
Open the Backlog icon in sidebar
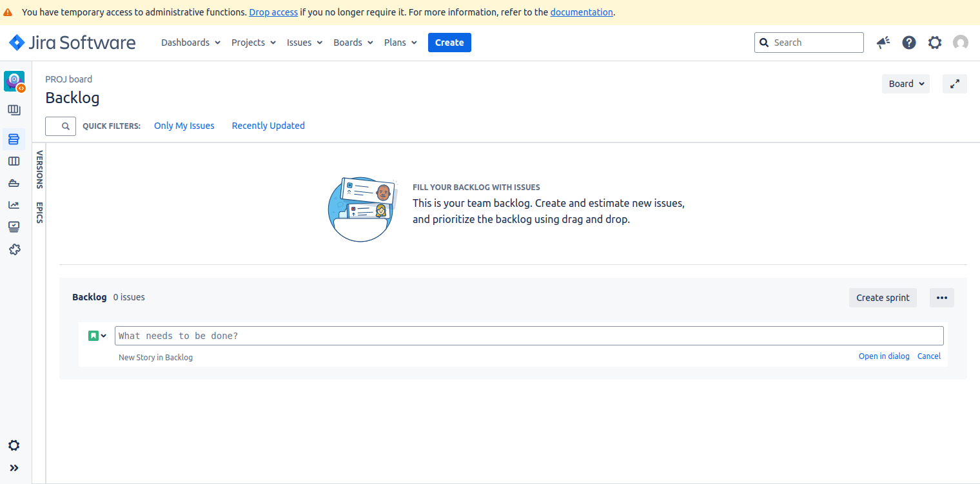14,139
